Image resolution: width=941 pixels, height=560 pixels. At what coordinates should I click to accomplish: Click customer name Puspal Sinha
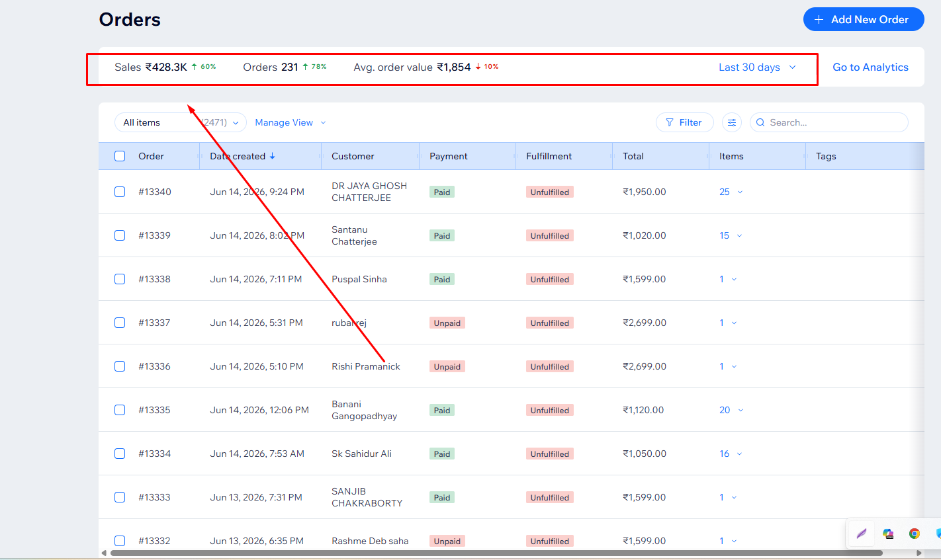coord(359,279)
